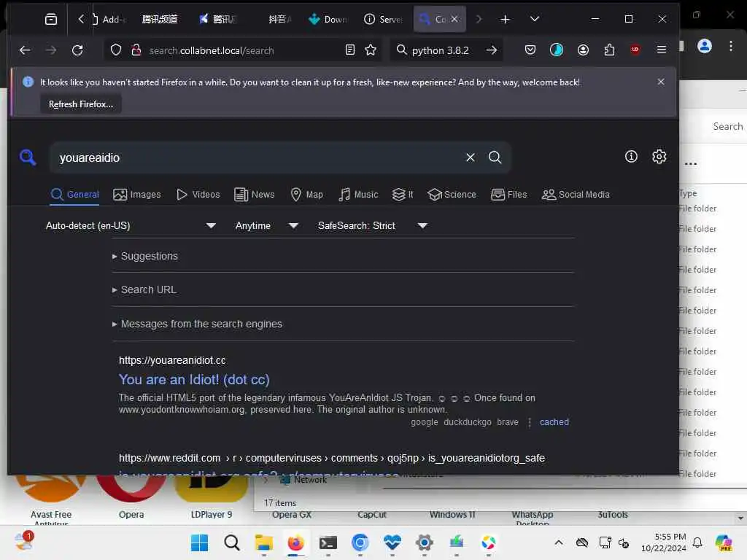Open the three-dot menu in background window
The height and width of the screenshot is (560, 747).
tap(731, 46)
